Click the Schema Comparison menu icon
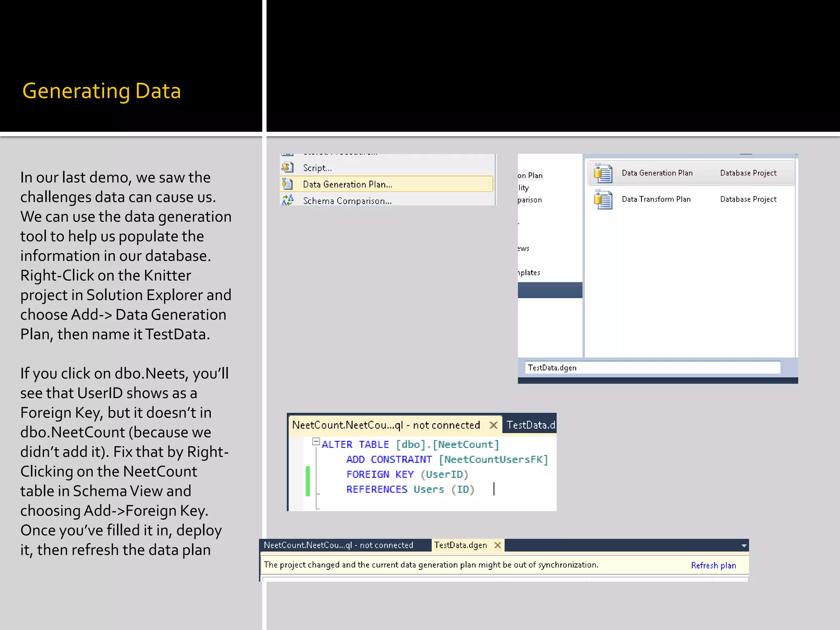The image size is (840, 630). [287, 200]
